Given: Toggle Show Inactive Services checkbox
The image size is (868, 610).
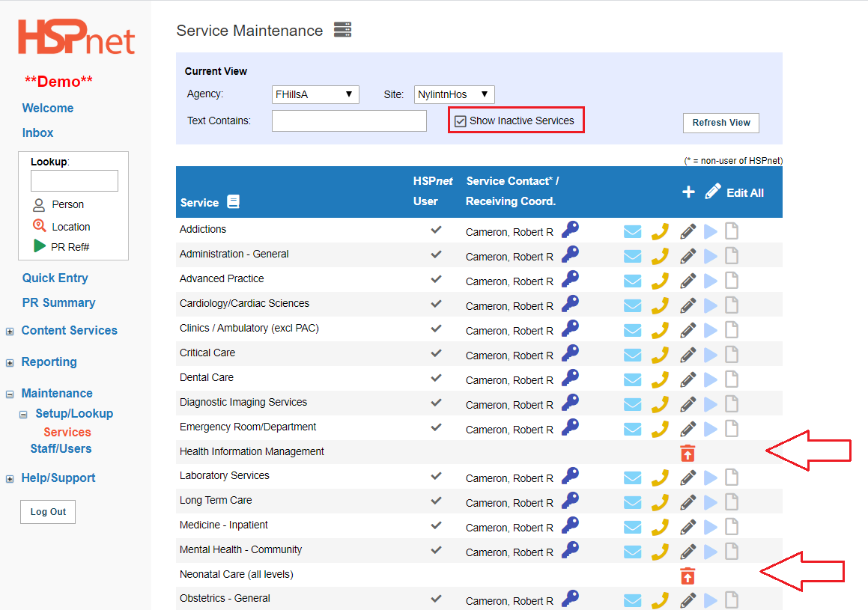Looking at the screenshot, I should pos(460,121).
